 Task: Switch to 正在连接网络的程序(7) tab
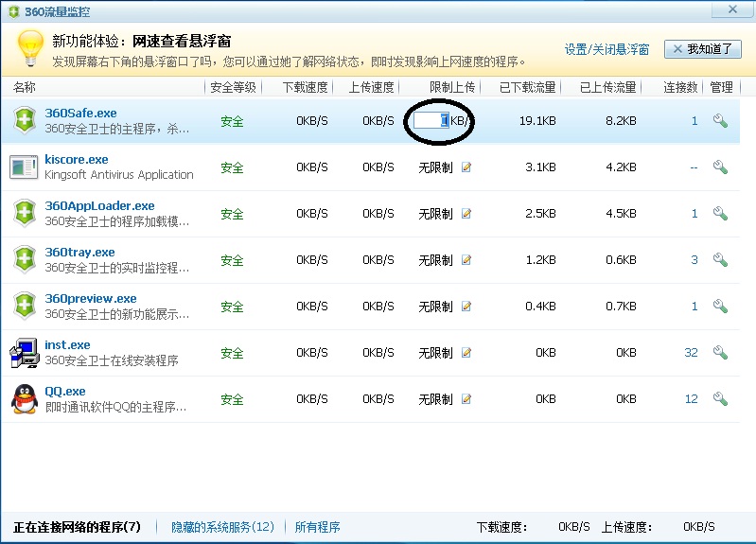[x=78, y=527]
